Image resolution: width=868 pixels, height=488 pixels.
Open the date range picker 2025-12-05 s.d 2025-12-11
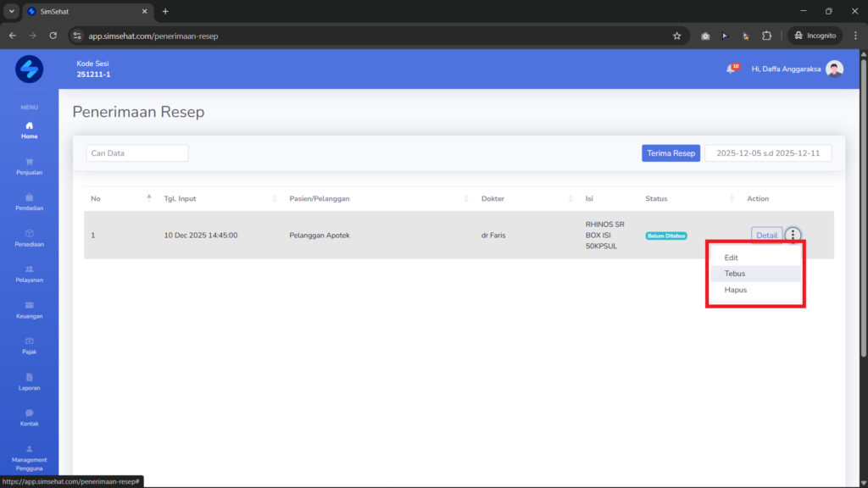coord(768,153)
